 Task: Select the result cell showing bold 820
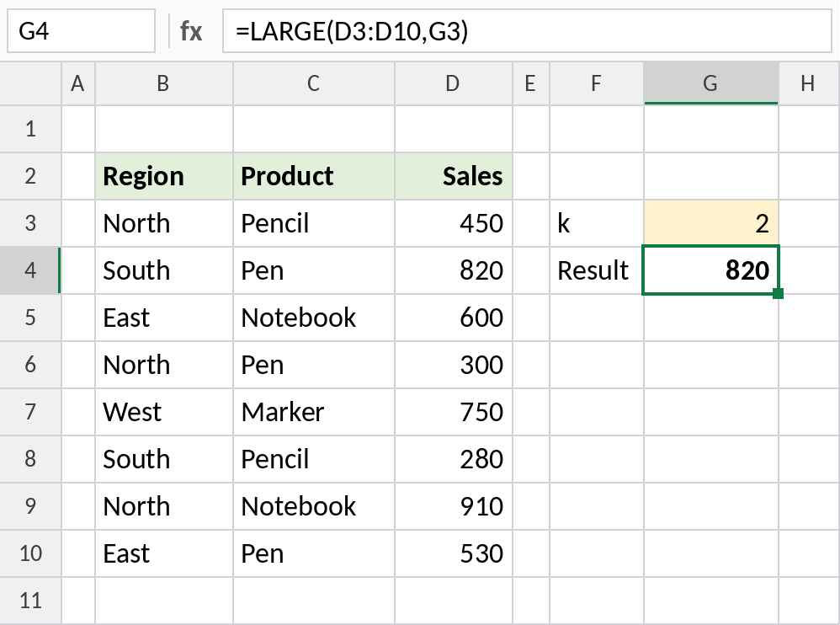(x=711, y=270)
